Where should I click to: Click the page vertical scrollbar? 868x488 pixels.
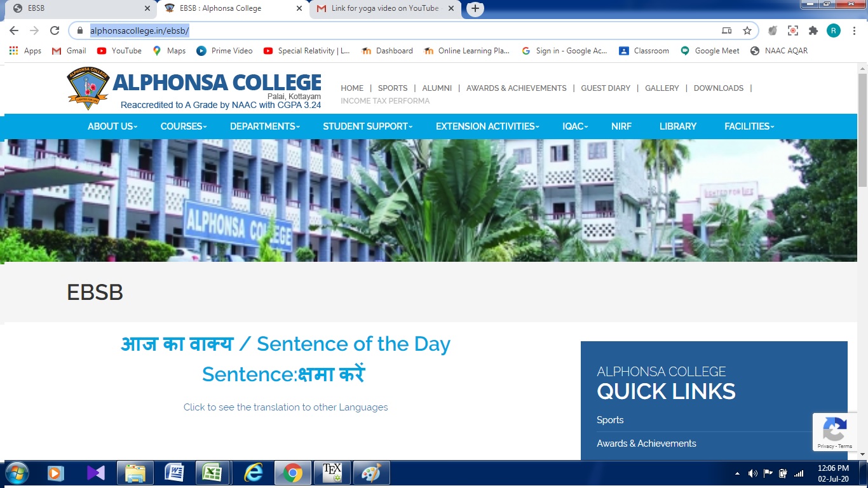coord(862,260)
